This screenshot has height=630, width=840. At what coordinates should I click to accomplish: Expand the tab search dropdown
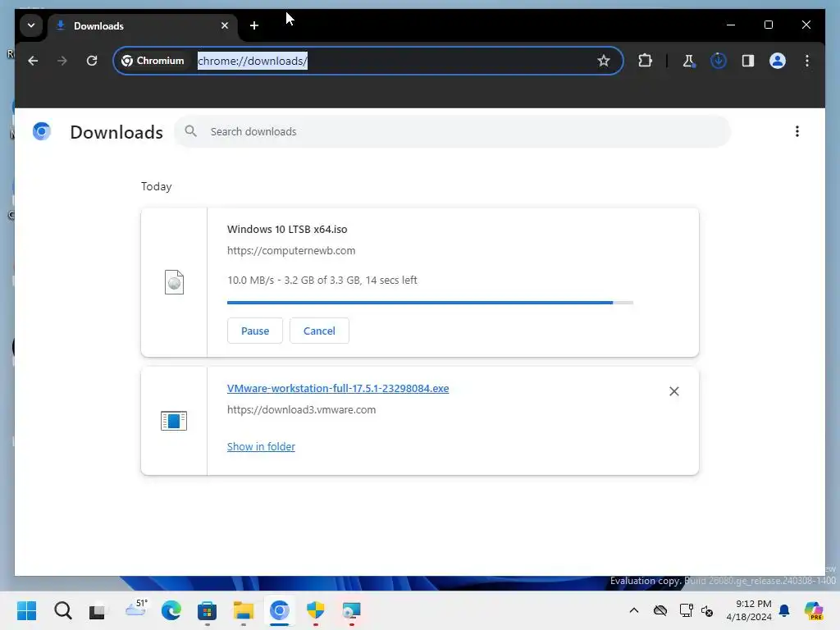(31, 25)
